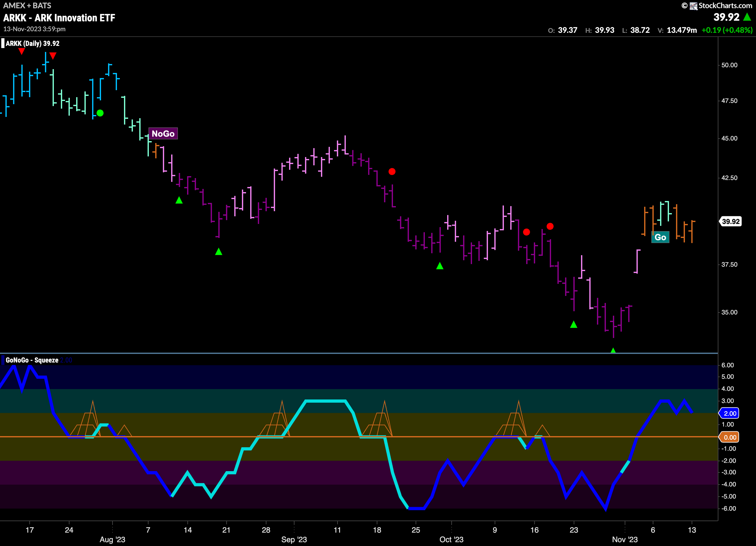756x546 pixels.
Task: Click the AMEX + BATS exchange label
Action: (27, 6)
